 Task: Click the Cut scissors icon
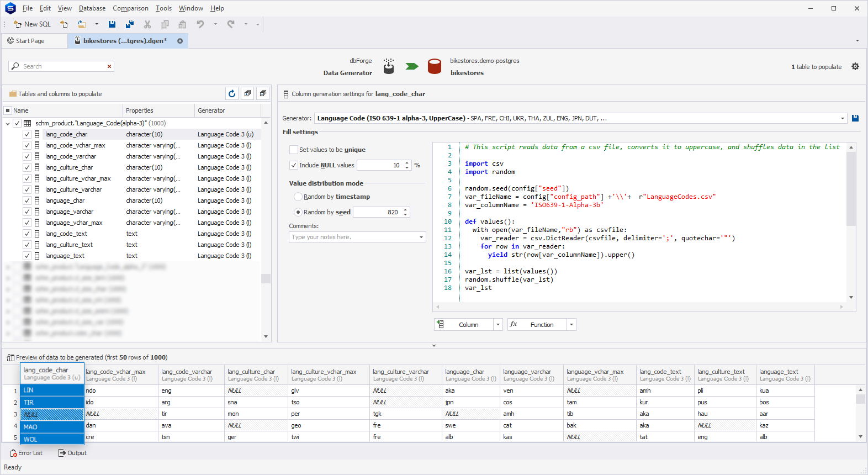point(147,24)
